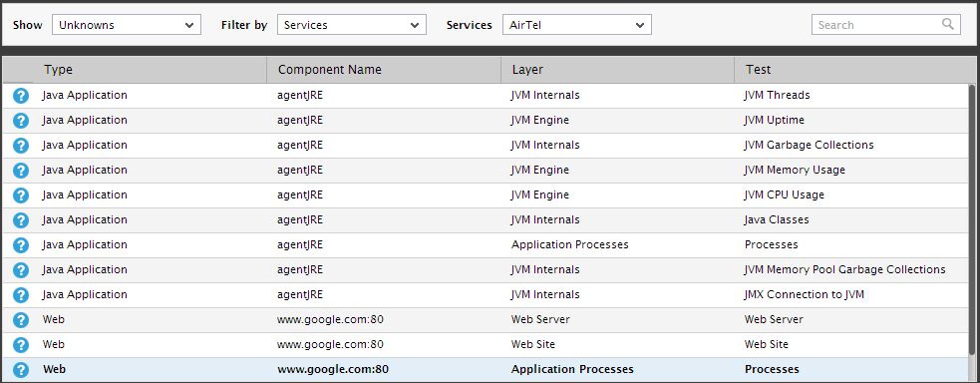Click unknown-state icon for JVM Threads row
The image size is (980, 383).
[x=21, y=96]
